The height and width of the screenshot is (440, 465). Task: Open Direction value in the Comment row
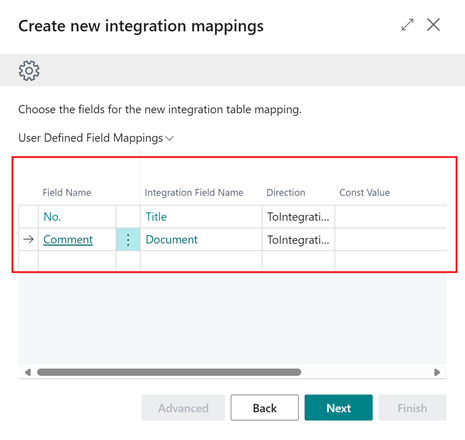298,239
